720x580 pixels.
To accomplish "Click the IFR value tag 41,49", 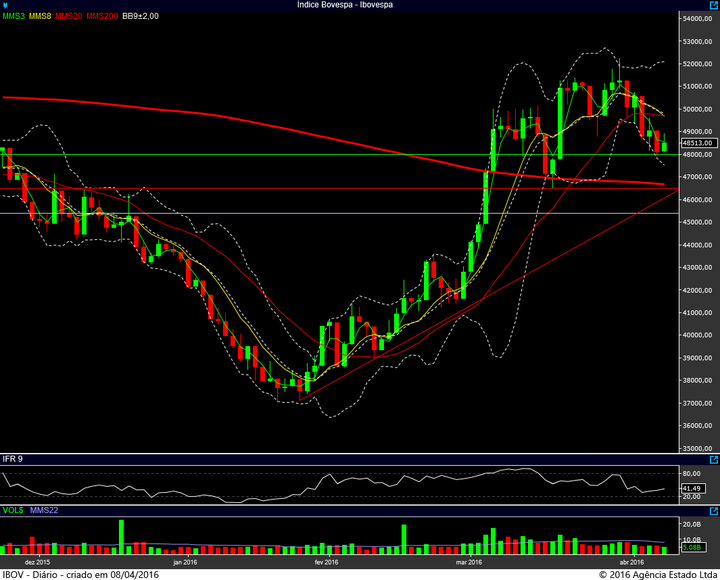I will point(692,488).
